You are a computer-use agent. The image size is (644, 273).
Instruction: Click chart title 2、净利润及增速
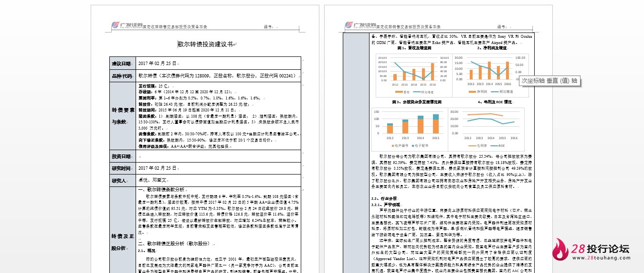(492, 48)
